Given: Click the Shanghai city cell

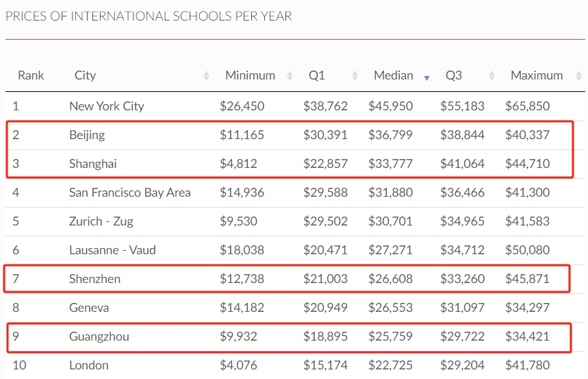Looking at the screenshot, I should pos(92,164).
